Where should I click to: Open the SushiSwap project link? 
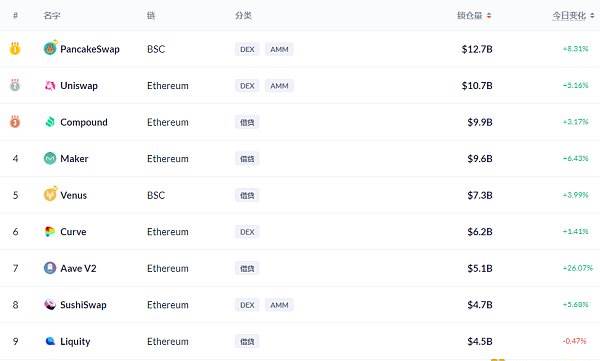(83, 305)
